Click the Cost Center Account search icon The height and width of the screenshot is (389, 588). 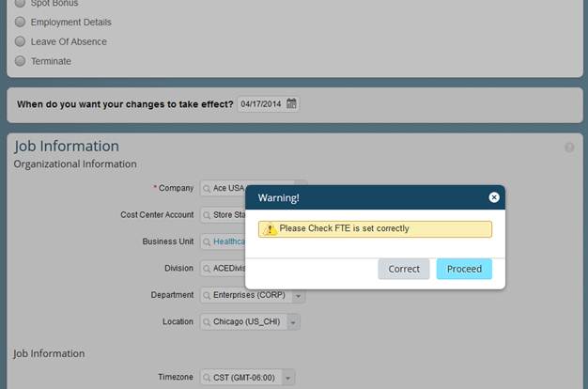coord(207,215)
